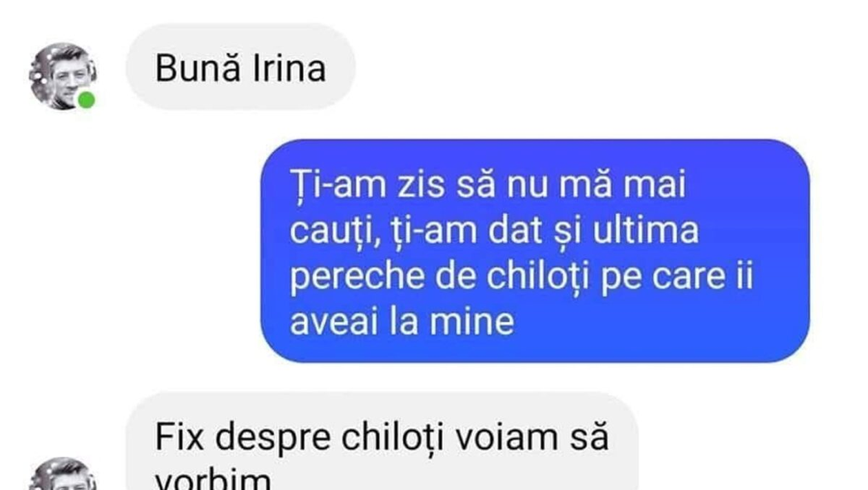This screenshot has height=490, width=868.
Task: Tap the partially visible avatar at the bottom
Action: tap(63, 474)
